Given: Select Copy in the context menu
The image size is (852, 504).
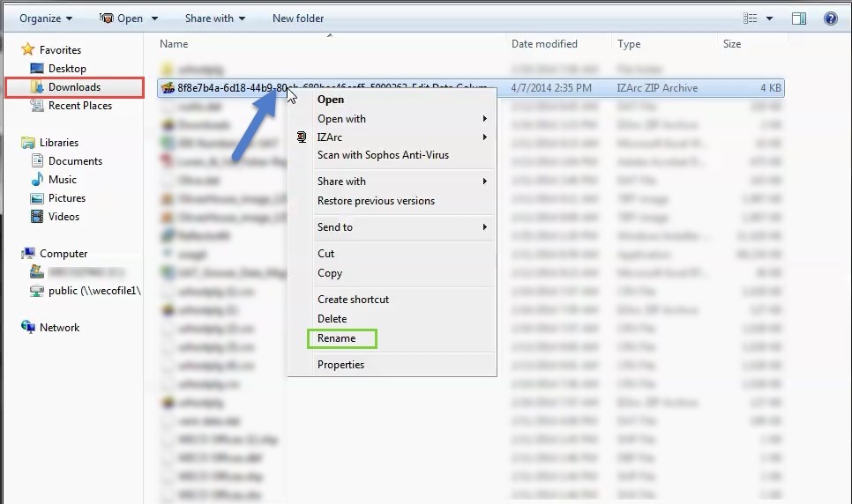Looking at the screenshot, I should pos(330,273).
